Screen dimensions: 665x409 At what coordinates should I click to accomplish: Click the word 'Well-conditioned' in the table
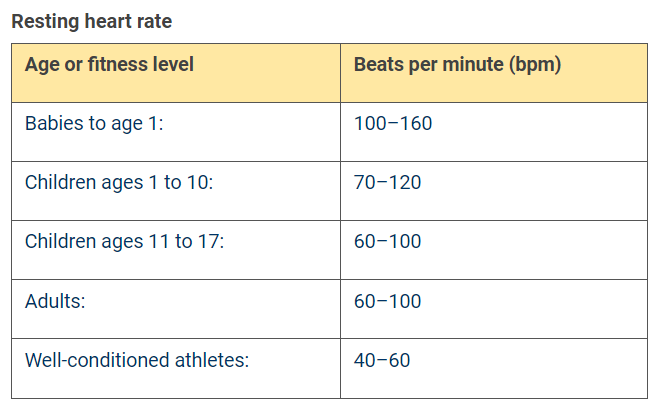[x=97, y=360]
